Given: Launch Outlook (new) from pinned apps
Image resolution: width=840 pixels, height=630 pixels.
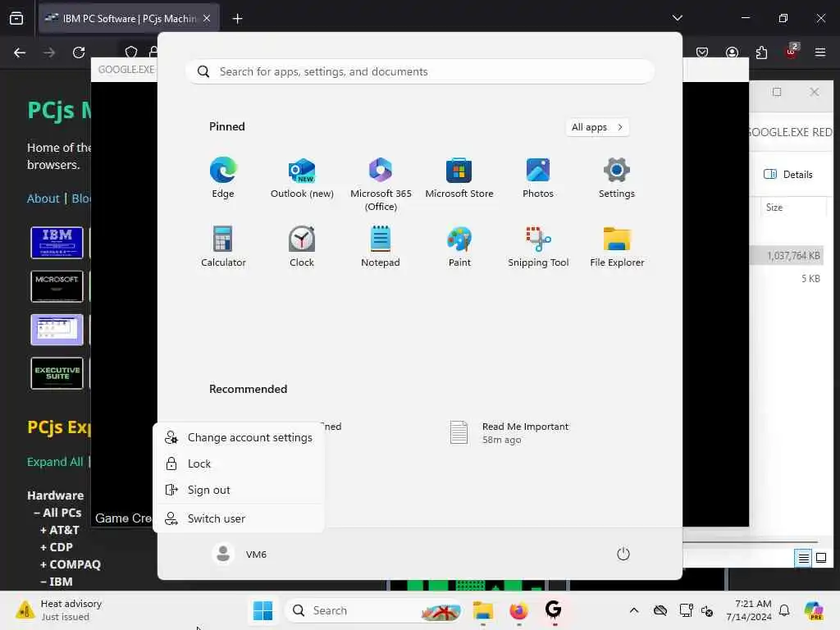Looking at the screenshot, I should coord(302,178).
